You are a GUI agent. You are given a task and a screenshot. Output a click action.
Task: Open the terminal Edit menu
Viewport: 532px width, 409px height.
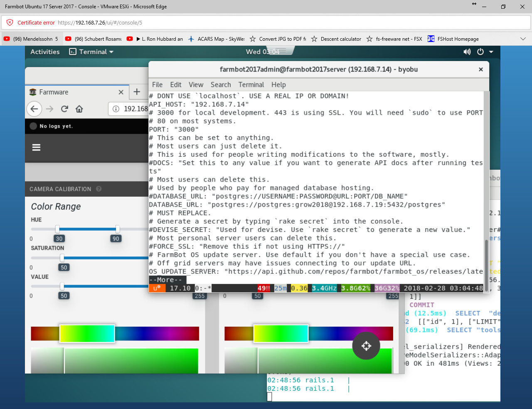pyautogui.click(x=176, y=84)
